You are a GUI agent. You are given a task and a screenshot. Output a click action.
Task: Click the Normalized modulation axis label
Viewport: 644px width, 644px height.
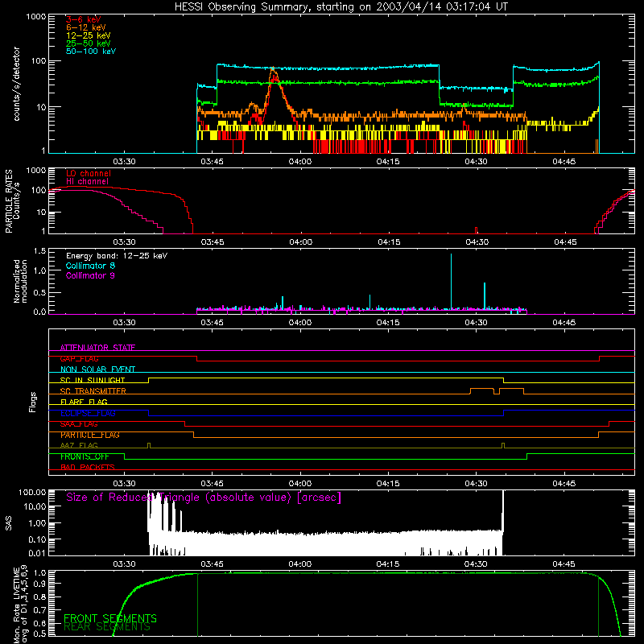21,281
